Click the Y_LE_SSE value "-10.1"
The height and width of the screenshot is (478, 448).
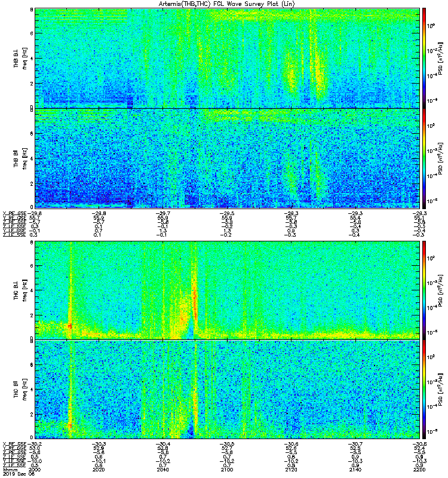pos(99,461)
